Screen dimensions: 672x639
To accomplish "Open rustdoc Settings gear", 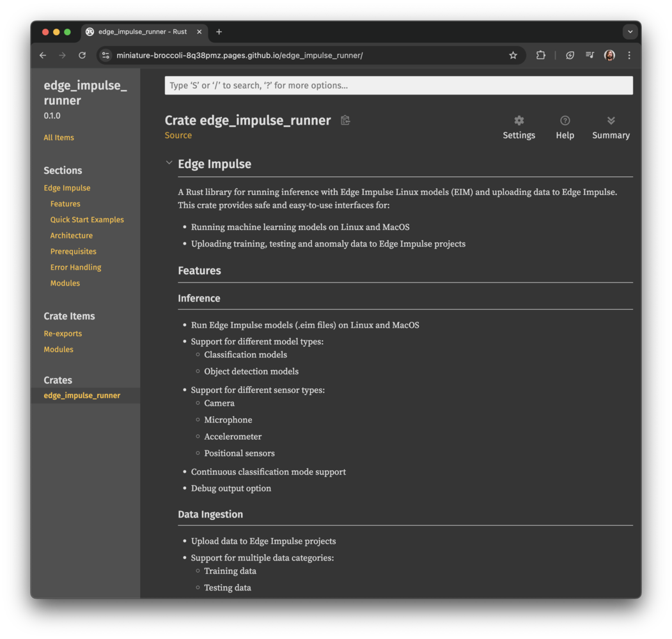I will [519, 128].
